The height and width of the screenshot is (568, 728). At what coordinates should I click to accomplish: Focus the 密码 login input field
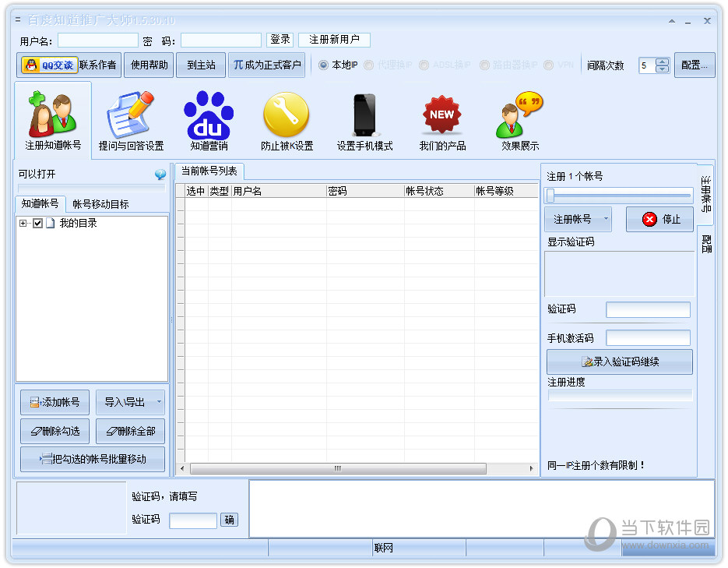coord(221,41)
